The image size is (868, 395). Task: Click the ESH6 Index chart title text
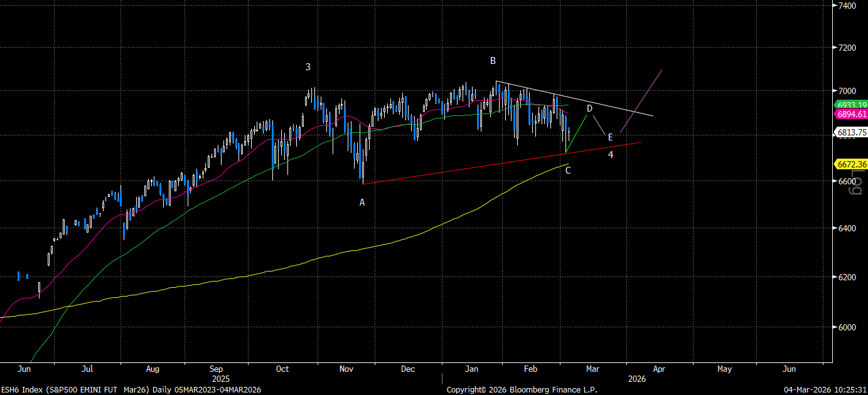tap(131, 390)
